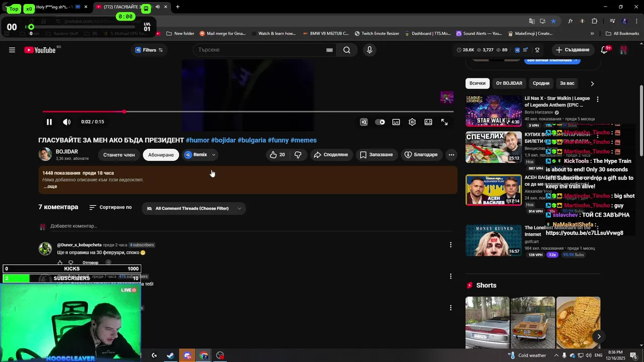Open a new browser tab
Image resolution: width=644 pixels, height=362 pixels.
pyautogui.click(x=178, y=7)
